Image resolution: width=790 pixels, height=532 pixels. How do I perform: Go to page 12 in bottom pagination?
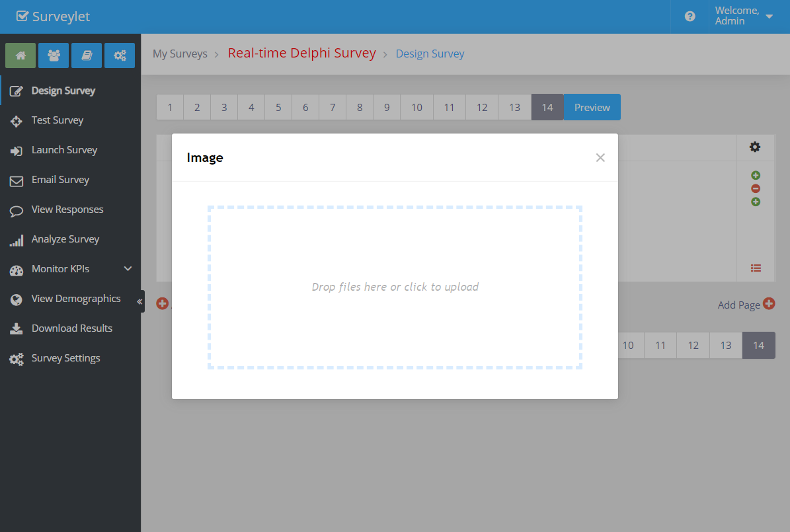[x=693, y=346]
